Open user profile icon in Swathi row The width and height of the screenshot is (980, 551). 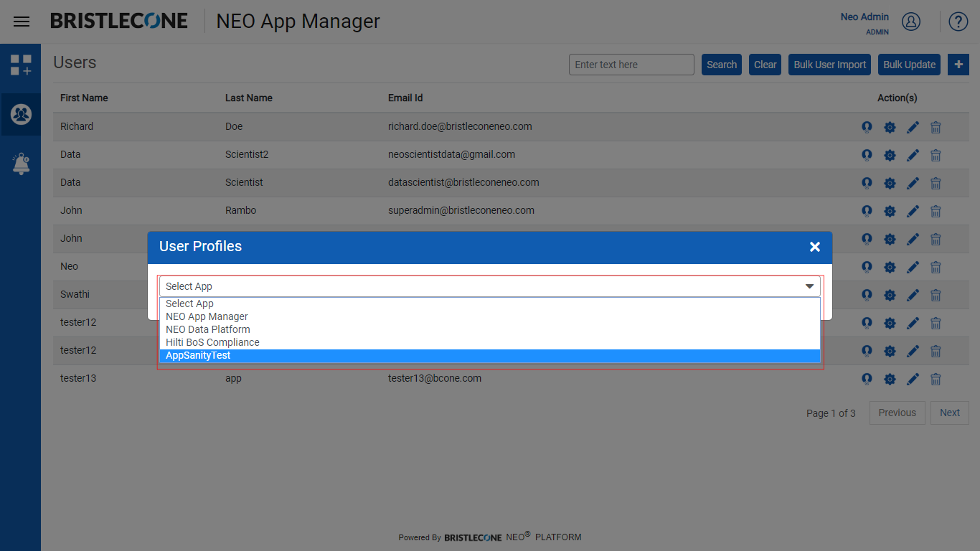pyautogui.click(x=867, y=295)
